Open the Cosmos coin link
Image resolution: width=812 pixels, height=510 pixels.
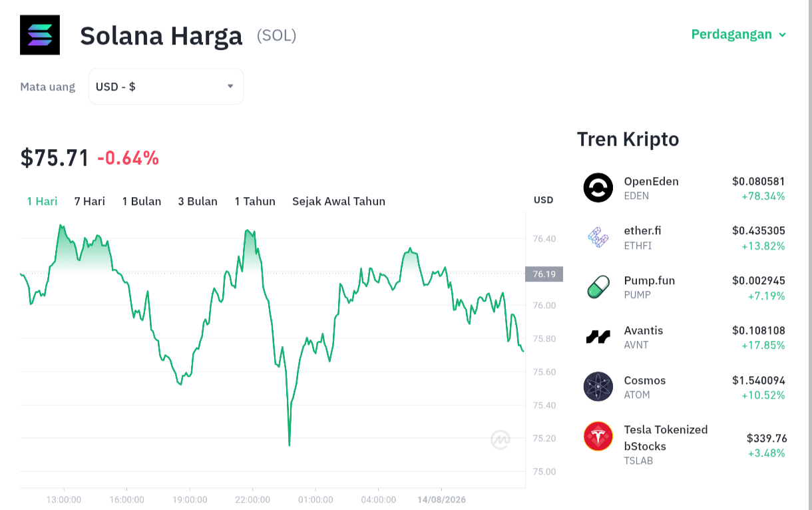coord(645,380)
